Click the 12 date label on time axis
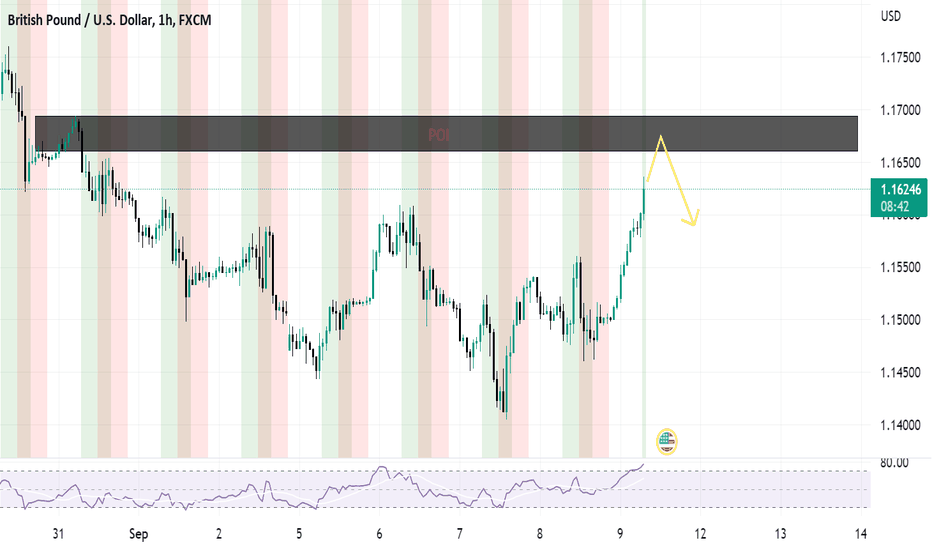The width and height of the screenshot is (932, 550). [700, 534]
